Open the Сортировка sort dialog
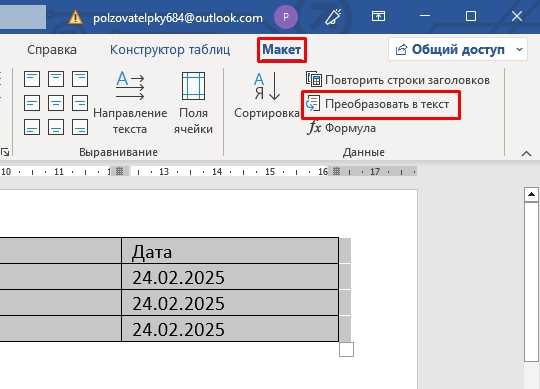 [267, 96]
